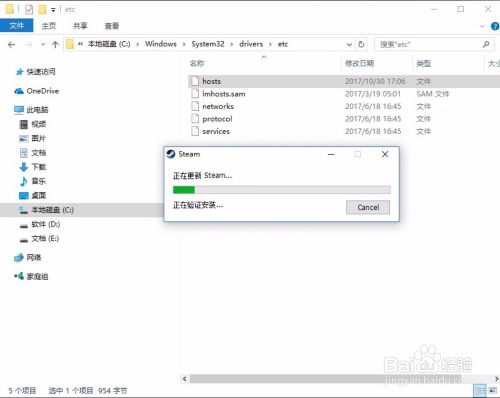Click the 2017/10/30 17:06 date of hosts
Screen dimensions: 500x398
point(375,81)
